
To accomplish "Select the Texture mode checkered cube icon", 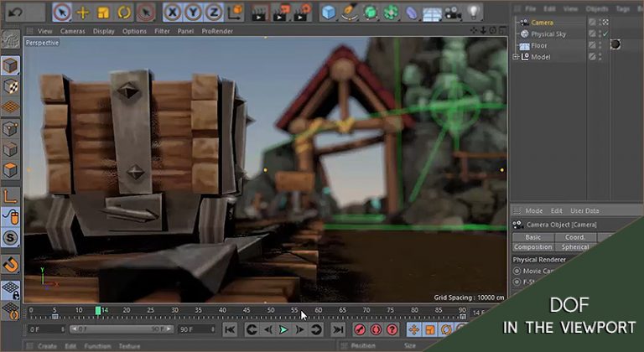I will click(x=10, y=86).
